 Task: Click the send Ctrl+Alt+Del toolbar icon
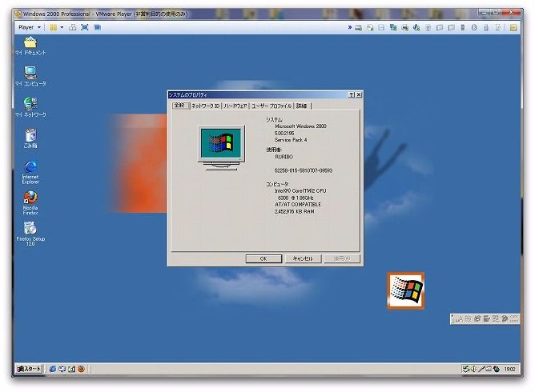(x=72, y=27)
